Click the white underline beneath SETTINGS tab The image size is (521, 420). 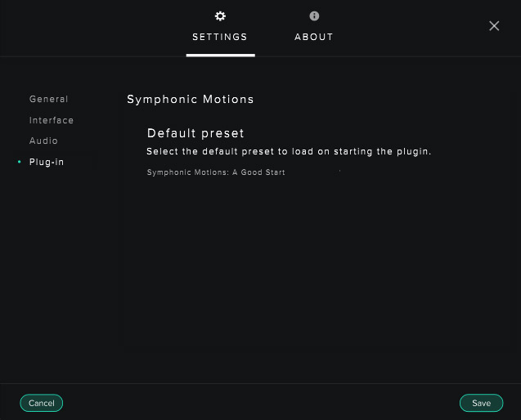tap(221, 56)
